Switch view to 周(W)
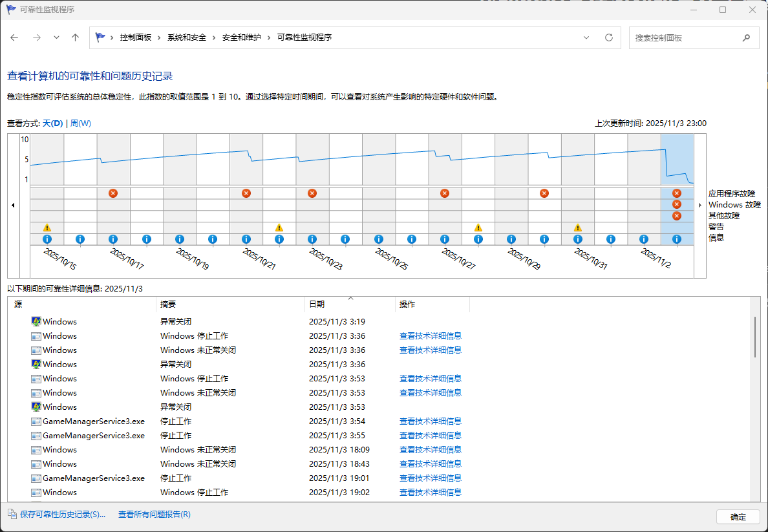Image resolution: width=768 pixels, height=532 pixels. pos(81,123)
